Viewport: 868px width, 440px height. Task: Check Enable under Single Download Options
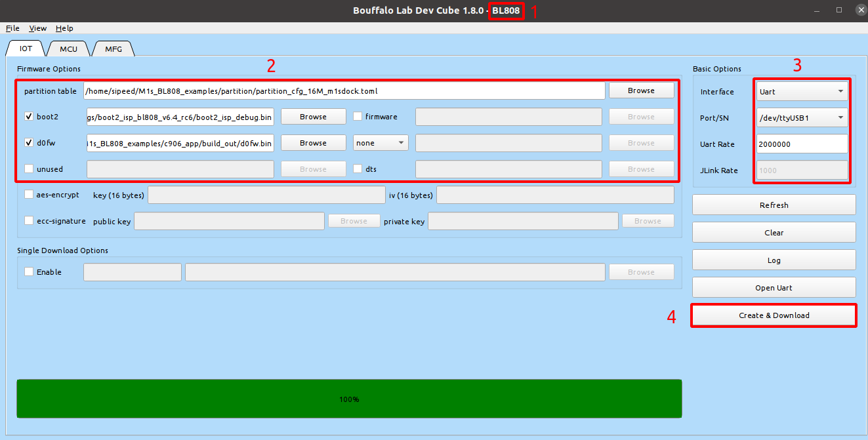[29, 272]
